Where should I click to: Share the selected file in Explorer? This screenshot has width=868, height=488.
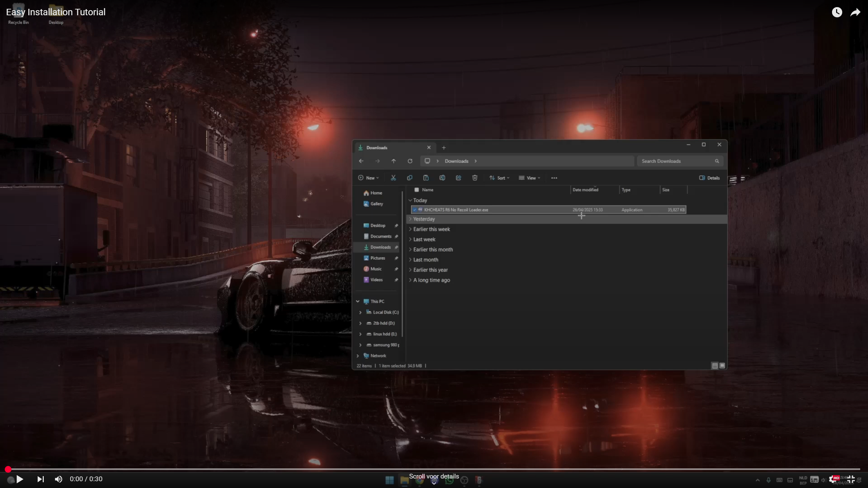tap(459, 178)
